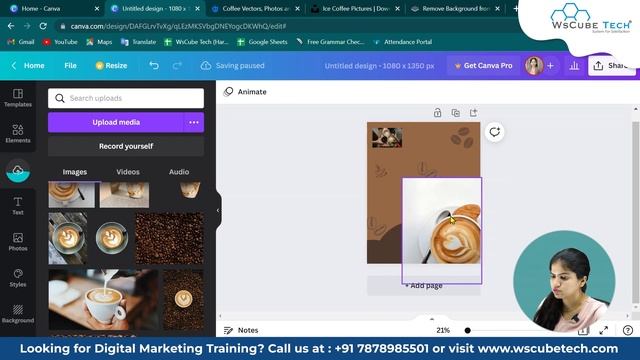Click the Share button
This screenshot has width=640, height=360.
tap(611, 65)
